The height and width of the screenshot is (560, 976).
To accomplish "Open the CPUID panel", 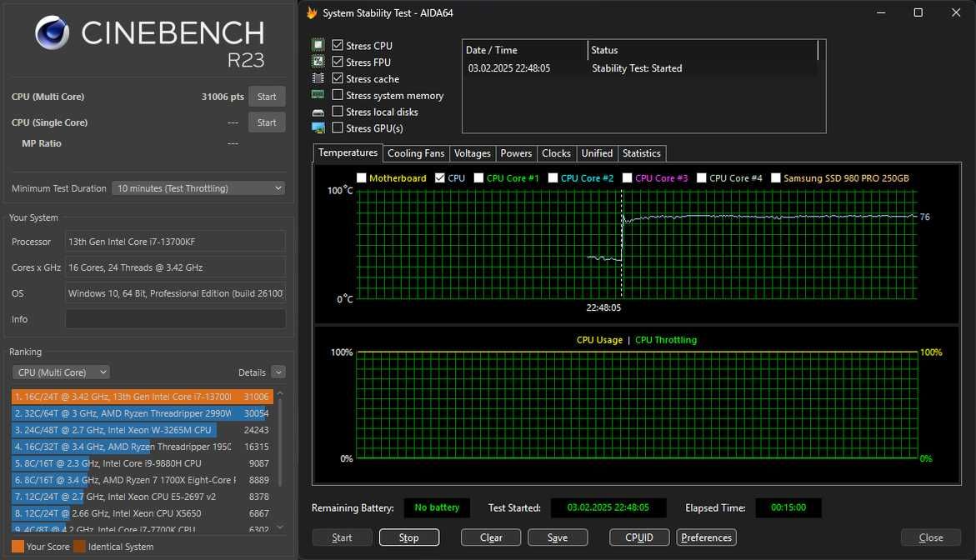I will click(639, 537).
